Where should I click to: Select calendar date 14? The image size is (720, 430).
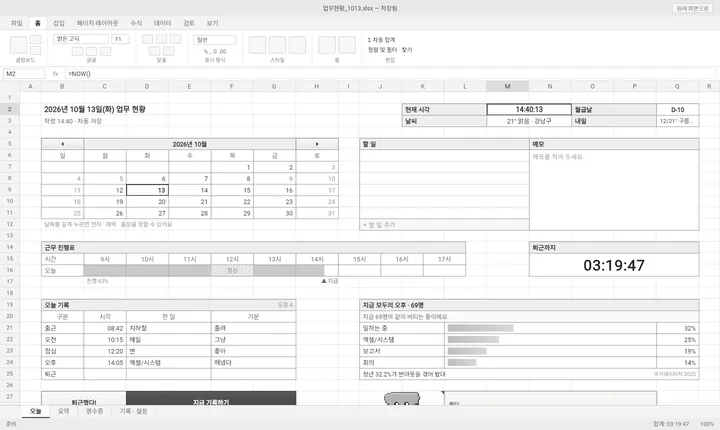(x=190, y=190)
